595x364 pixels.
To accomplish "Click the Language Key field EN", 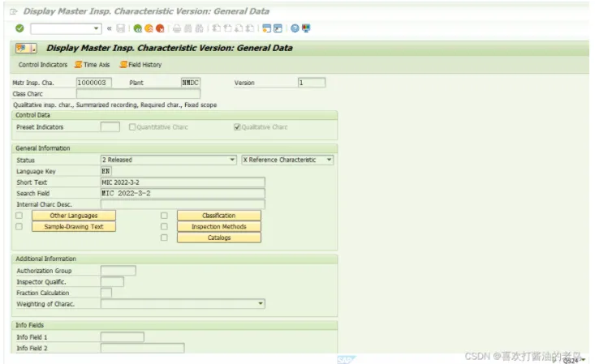I will point(106,171).
